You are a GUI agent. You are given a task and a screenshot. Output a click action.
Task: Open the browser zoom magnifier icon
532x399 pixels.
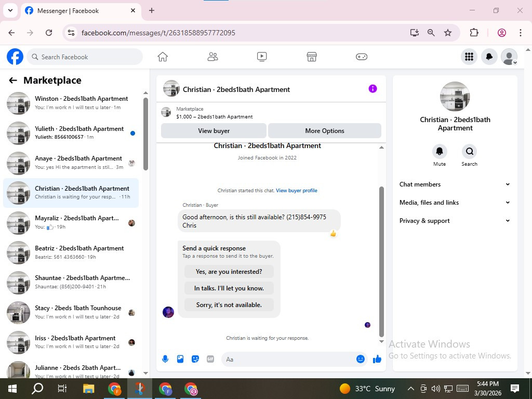click(431, 33)
